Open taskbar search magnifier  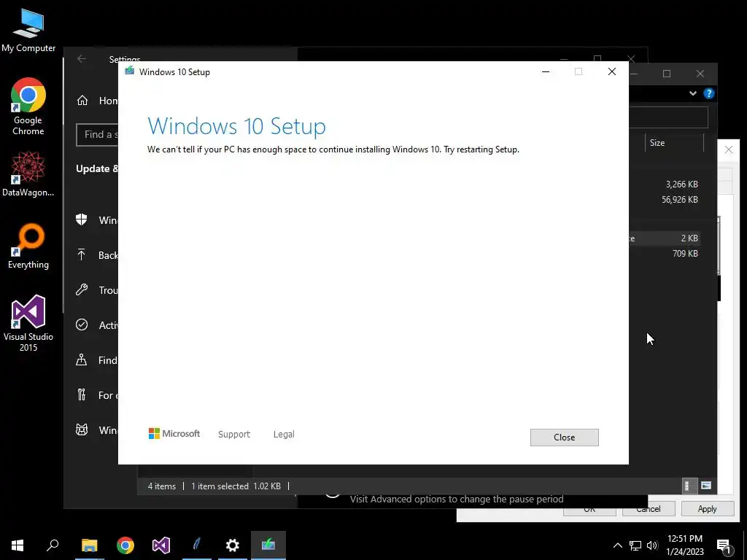(53, 545)
